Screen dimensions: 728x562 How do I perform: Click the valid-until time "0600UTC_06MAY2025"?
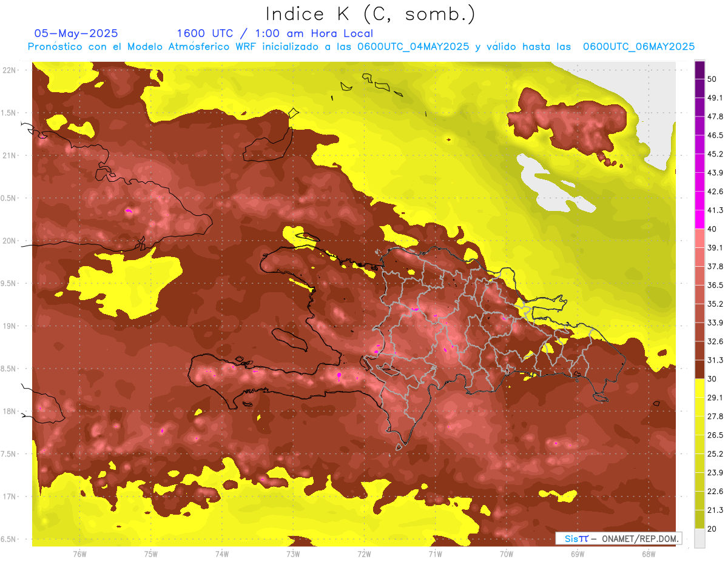pos(639,47)
